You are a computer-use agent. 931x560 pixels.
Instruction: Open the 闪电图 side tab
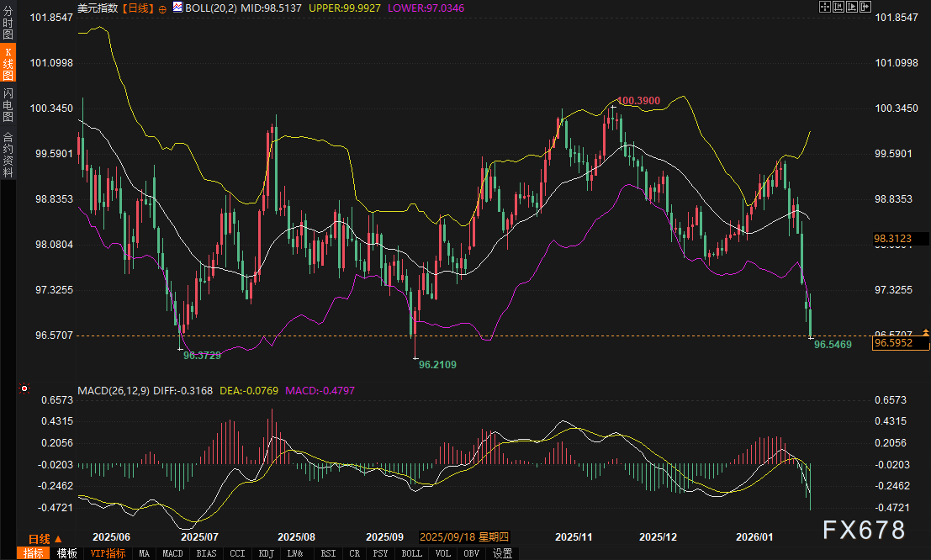click(x=8, y=104)
